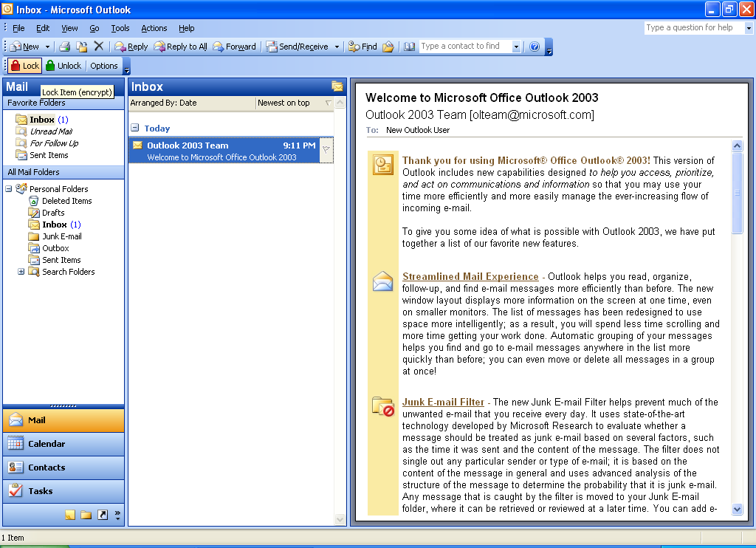Click the 'Type a contact to find' field

[465, 47]
